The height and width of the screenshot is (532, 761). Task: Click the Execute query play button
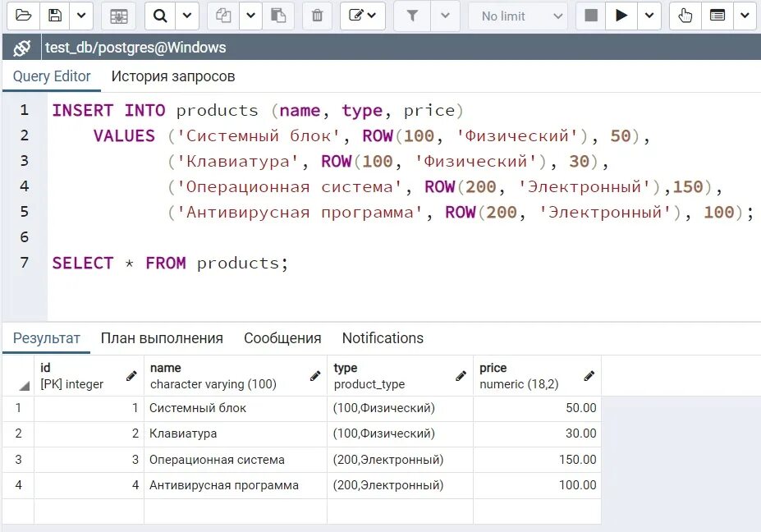tap(621, 16)
